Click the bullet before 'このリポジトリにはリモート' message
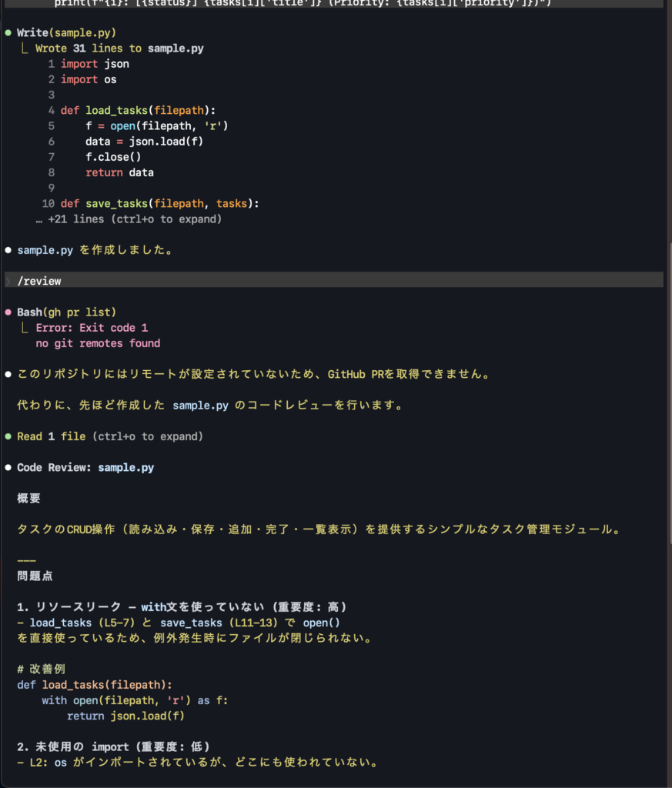 tap(8, 375)
